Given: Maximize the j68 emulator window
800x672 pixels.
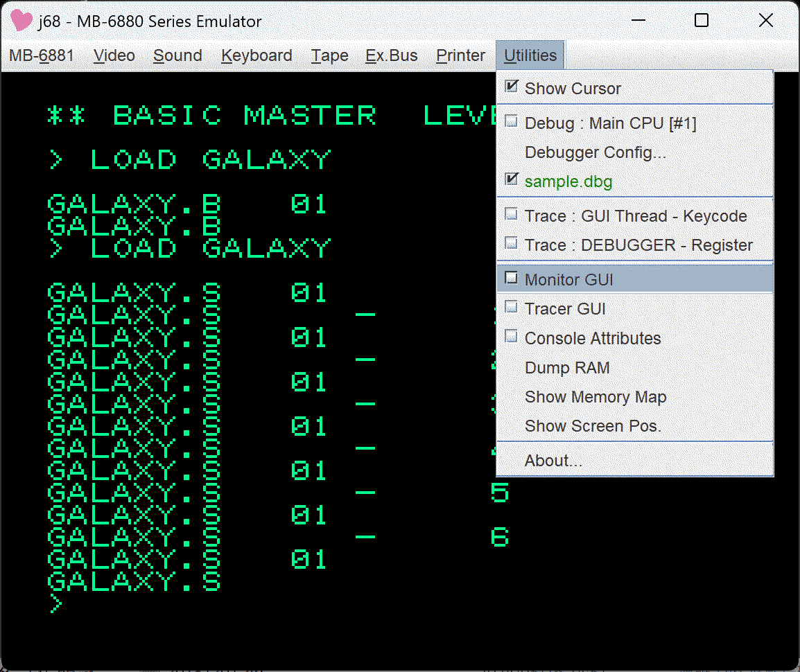Looking at the screenshot, I should click(702, 20).
